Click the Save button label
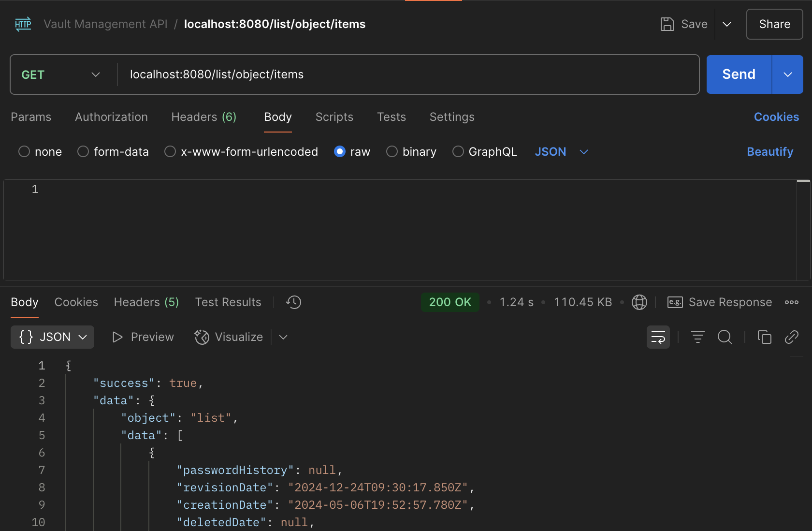Image resolution: width=812 pixels, height=531 pixels. 695,24
